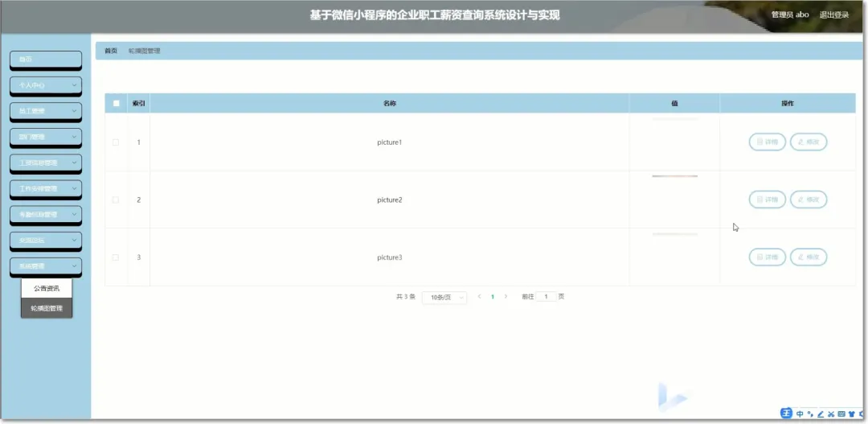Image resolution: width=868 pixels, height=424 pixels.
Task: Open the 10条/页 page size dropdown
Action: [444, 297]
